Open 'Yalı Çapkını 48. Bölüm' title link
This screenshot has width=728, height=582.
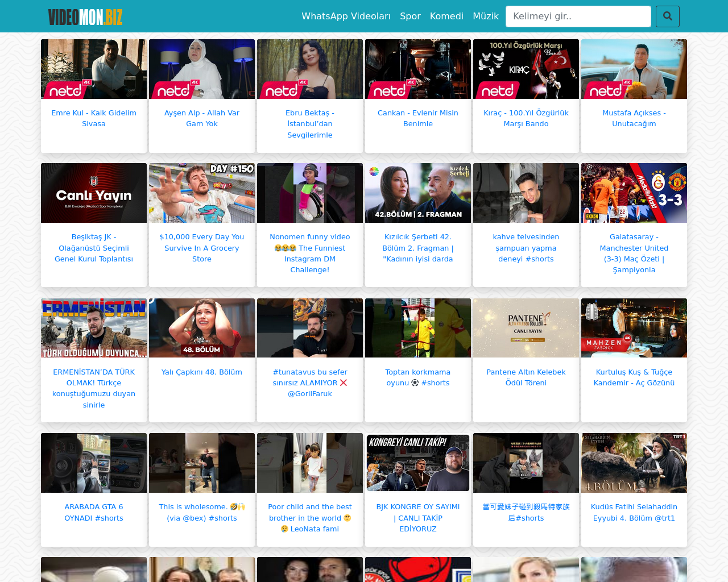click(202, 372)
